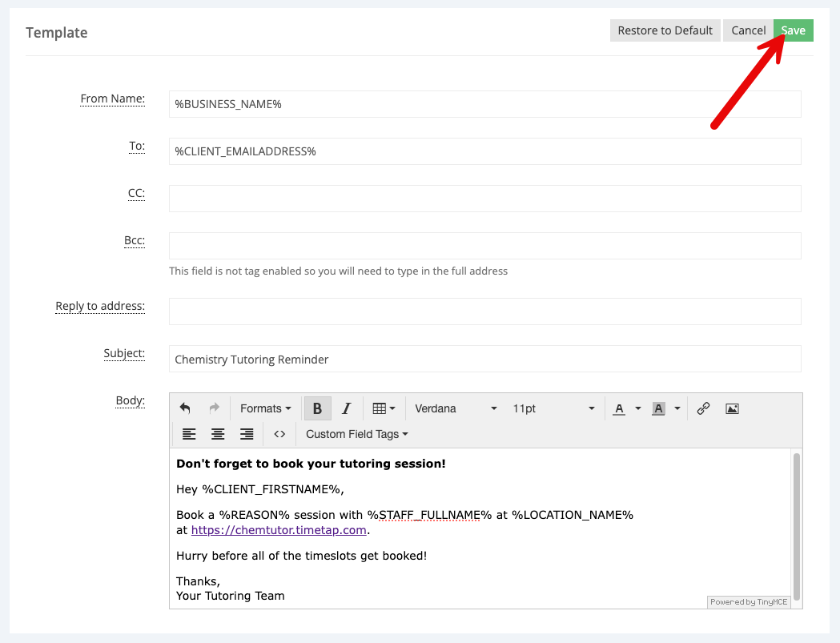The width and height of the screenshot is (840, 643).
Task: Click the Subject label
Action: (x=124, y=353)
